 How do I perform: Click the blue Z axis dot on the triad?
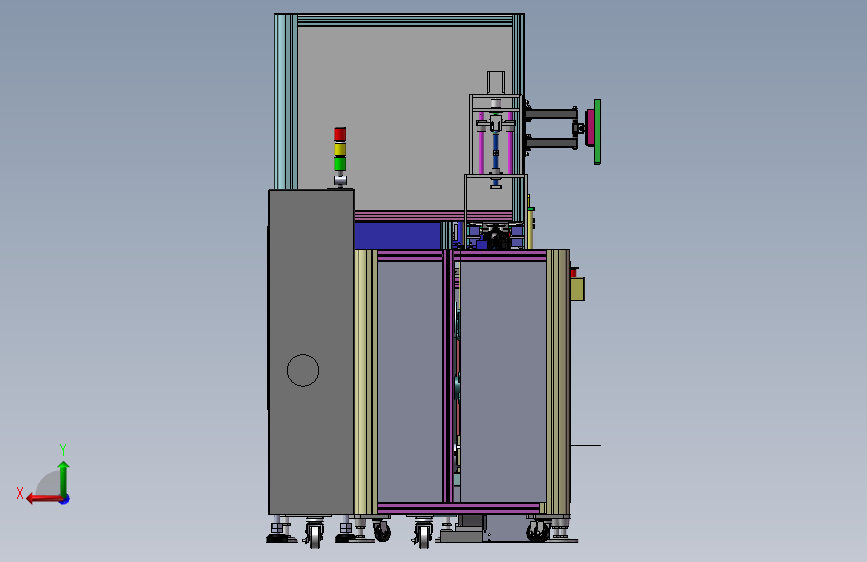tap(65, 499)
